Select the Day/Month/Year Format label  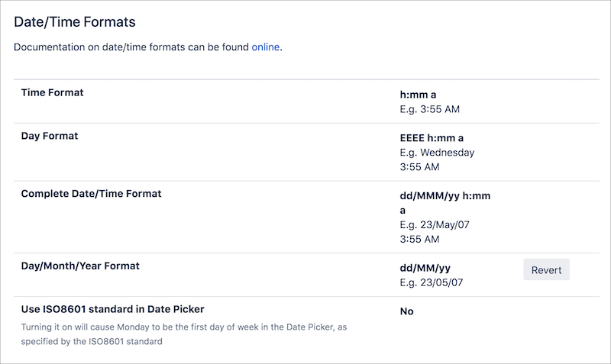pyautogui.click(x=80, y=266)
